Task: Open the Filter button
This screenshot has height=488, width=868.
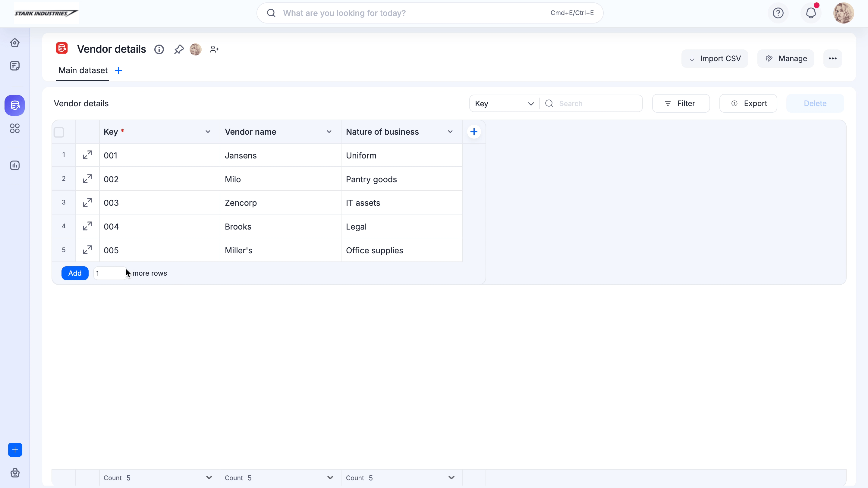Action: point(681,103)
